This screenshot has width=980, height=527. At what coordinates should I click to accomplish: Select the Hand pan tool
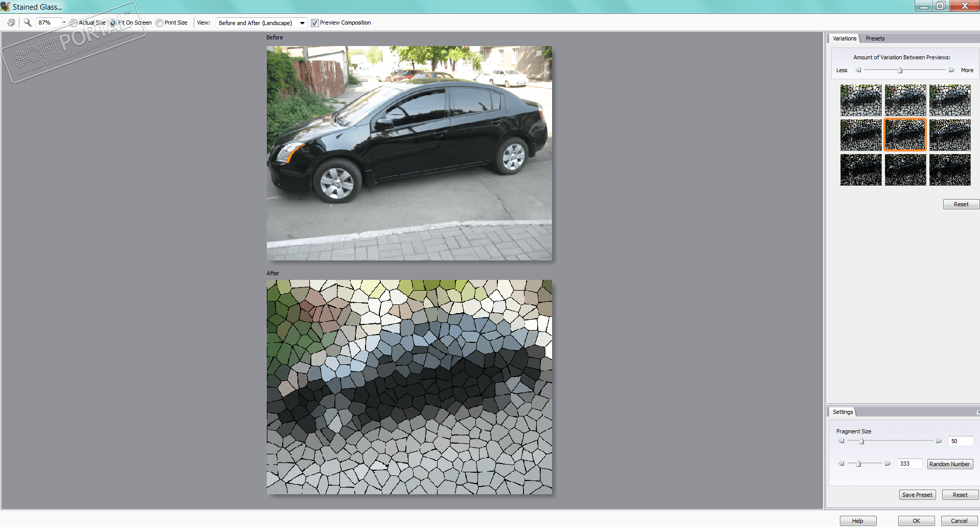(11, 23)
